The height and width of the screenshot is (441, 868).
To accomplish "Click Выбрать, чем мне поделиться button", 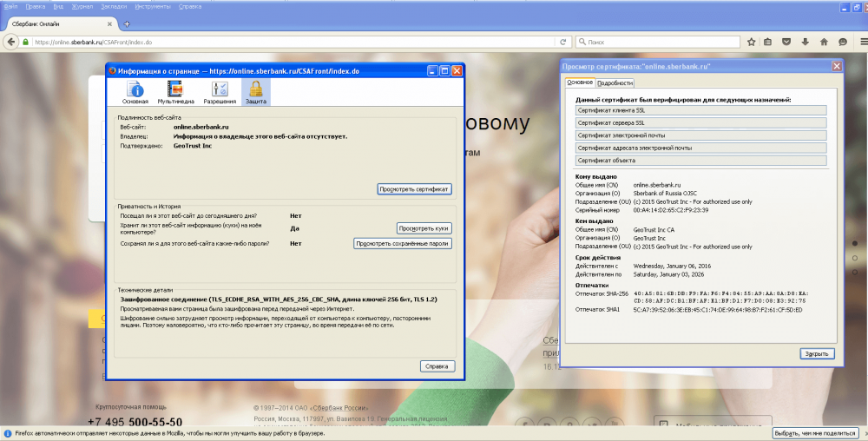I will point(815,433).
